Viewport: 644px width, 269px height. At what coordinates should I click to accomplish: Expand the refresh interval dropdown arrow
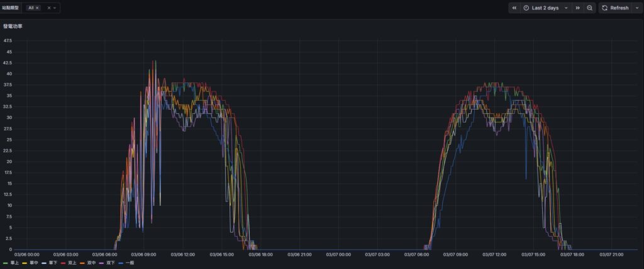tap(635, 8)
